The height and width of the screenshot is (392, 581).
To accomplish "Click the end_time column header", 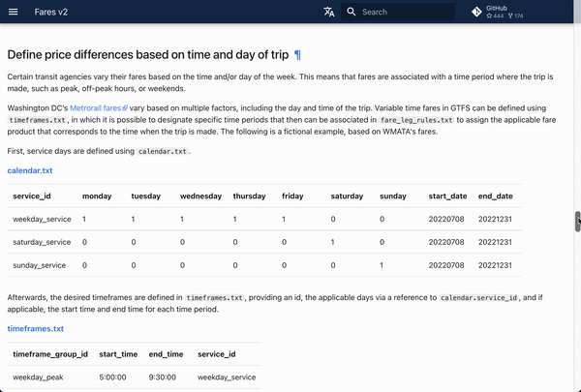I will pos(166,354).
